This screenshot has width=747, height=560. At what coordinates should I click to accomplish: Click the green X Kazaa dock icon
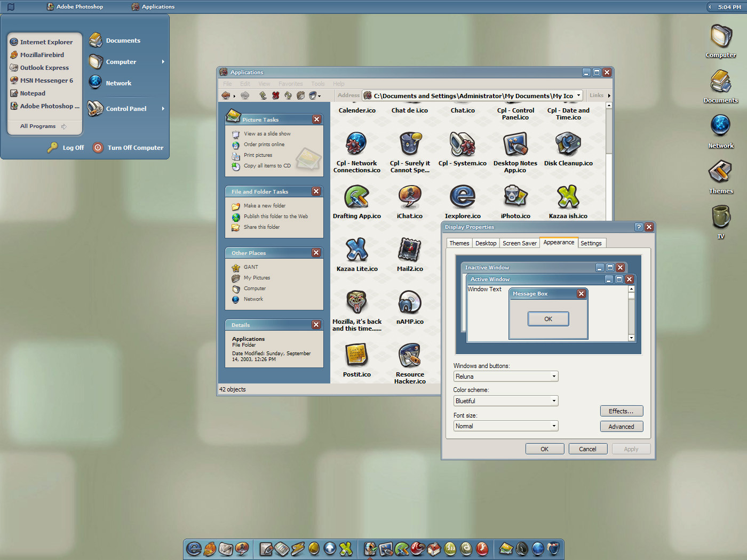pos(345,548)
